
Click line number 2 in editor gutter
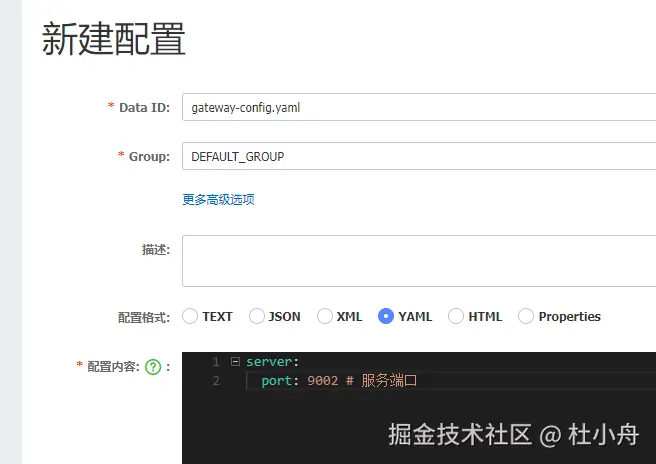215,381
